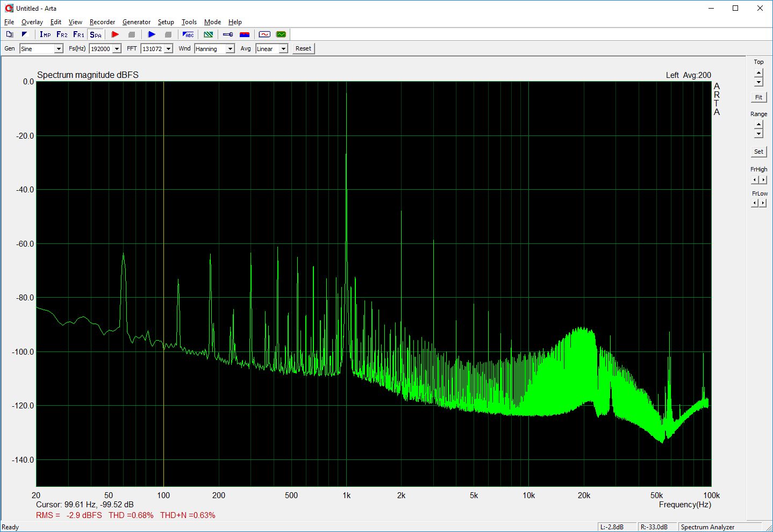Screen dimensions: 773x532
Task: Open the Recorder menu
Action: tap(102, 22)
